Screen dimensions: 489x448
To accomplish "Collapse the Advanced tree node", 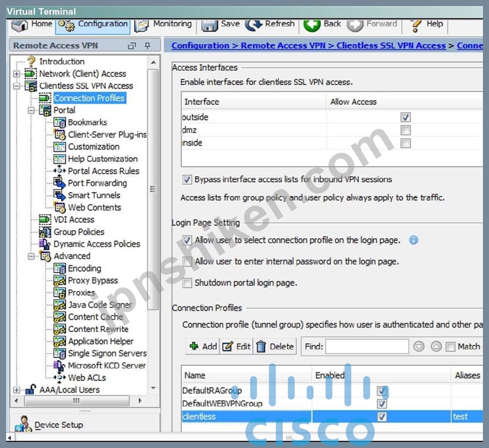I will 31,257.
